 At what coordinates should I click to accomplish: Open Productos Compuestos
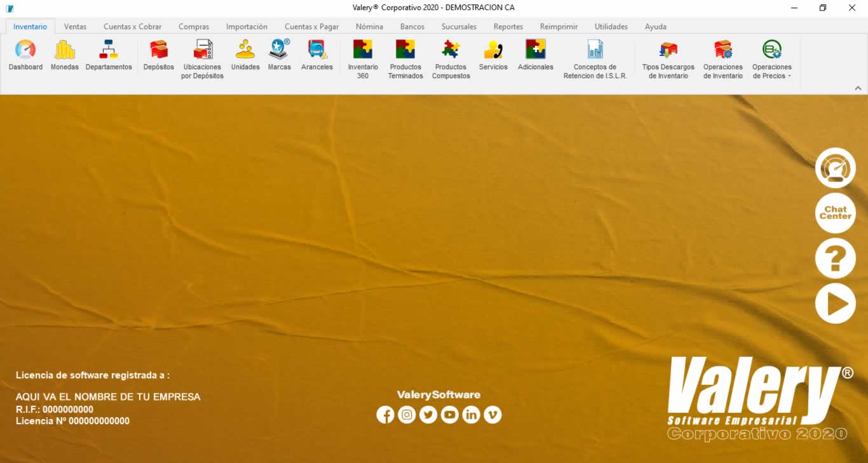(x=451, y=59)
